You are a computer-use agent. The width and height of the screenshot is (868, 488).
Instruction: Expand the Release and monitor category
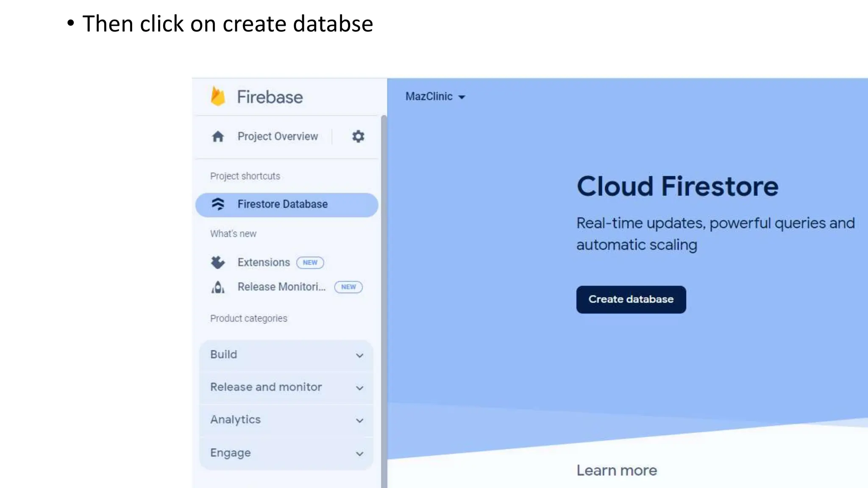coord(287,388)
